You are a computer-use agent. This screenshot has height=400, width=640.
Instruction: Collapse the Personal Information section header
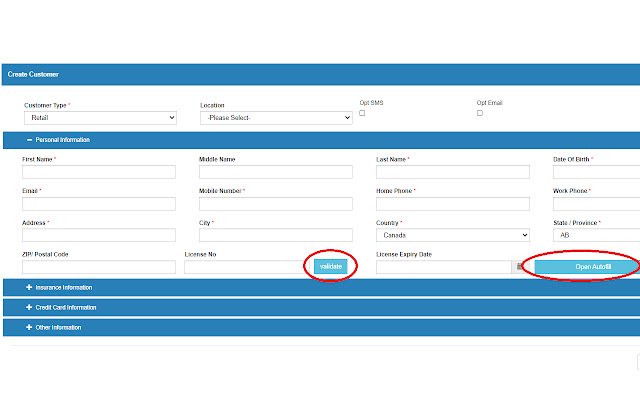pyautogui.click(x=321, y=140)
